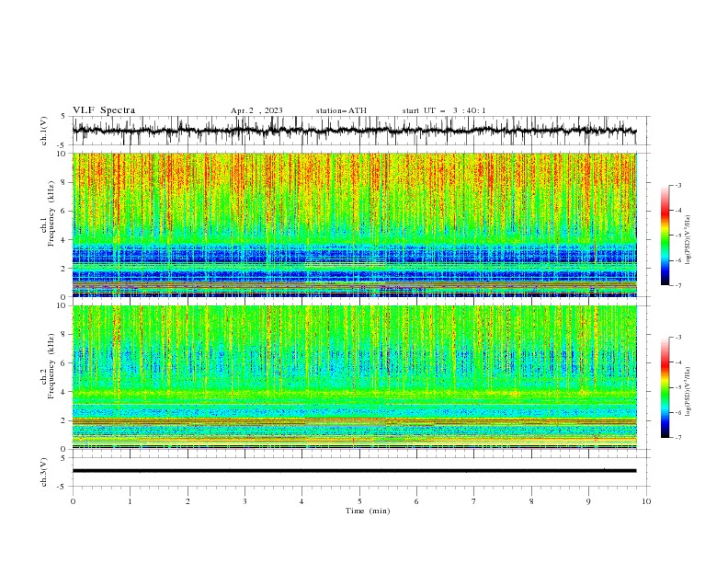The width and height of the screenshot is (728, 563).
Task: Click the ch.2 spectrogram color scale bar
Action: click(x=665, y=387)
